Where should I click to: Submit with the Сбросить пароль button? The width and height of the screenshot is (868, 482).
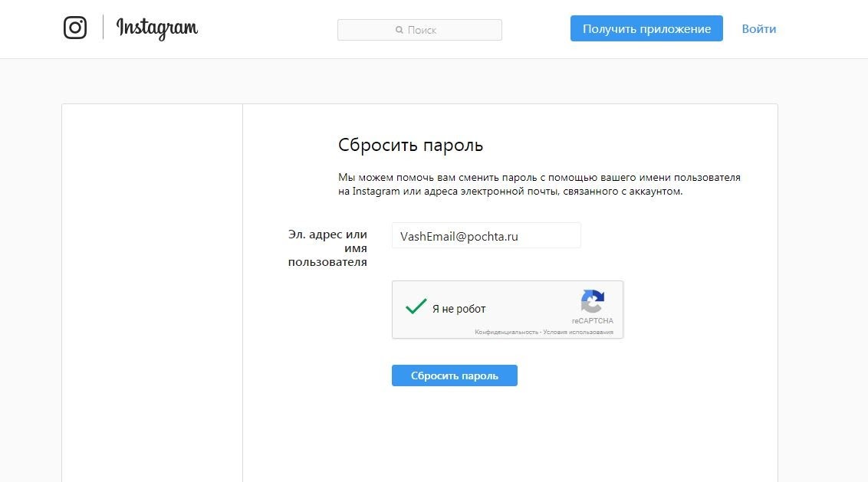455,375
